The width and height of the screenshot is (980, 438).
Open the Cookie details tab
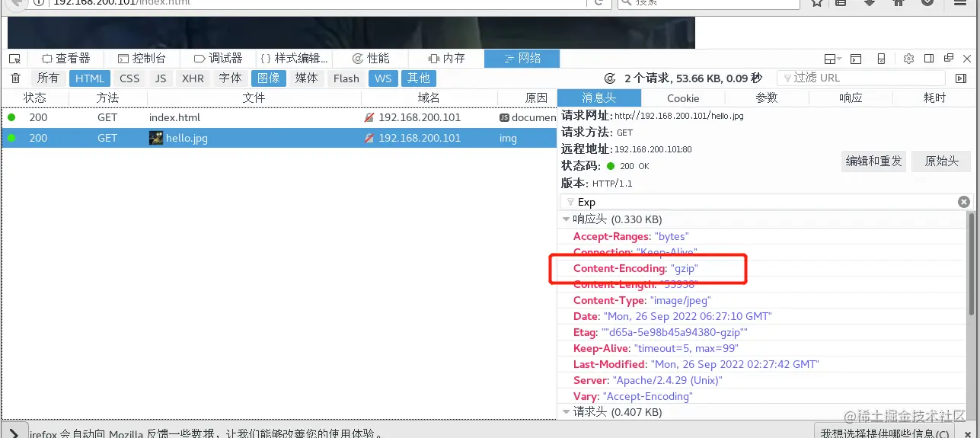[683, 98]
